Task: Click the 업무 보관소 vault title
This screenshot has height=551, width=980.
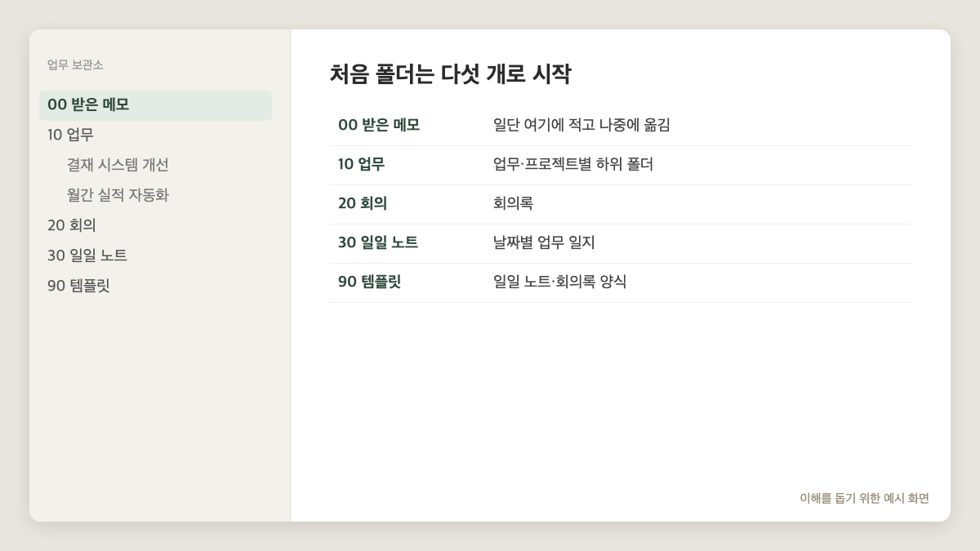Action: (75, 65)
